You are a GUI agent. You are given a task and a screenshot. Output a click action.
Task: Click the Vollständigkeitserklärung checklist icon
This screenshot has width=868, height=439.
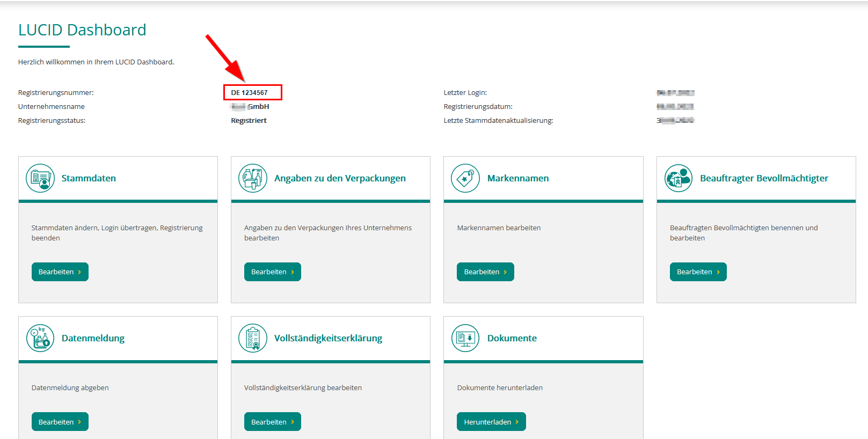[x=253, y=338]
